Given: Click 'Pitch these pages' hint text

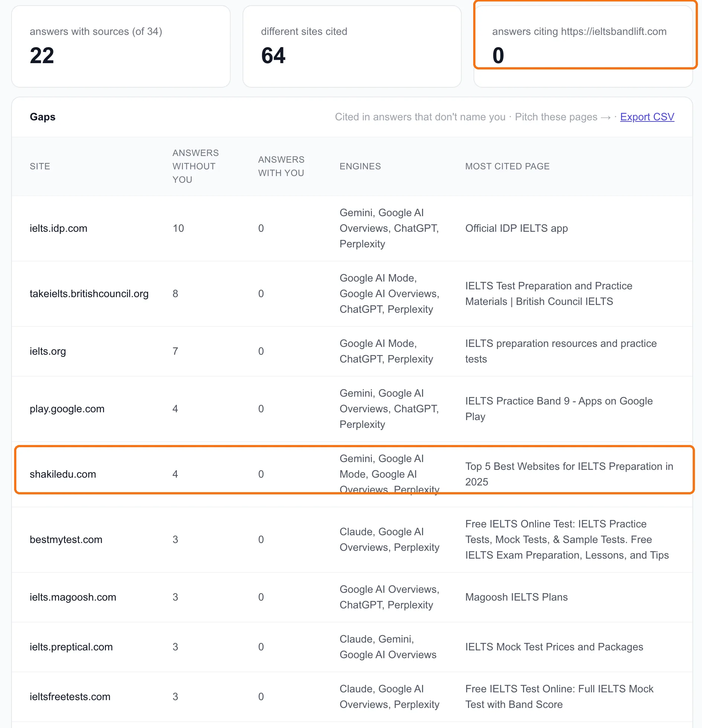Looking at the screenshot, I should point(563,117).
